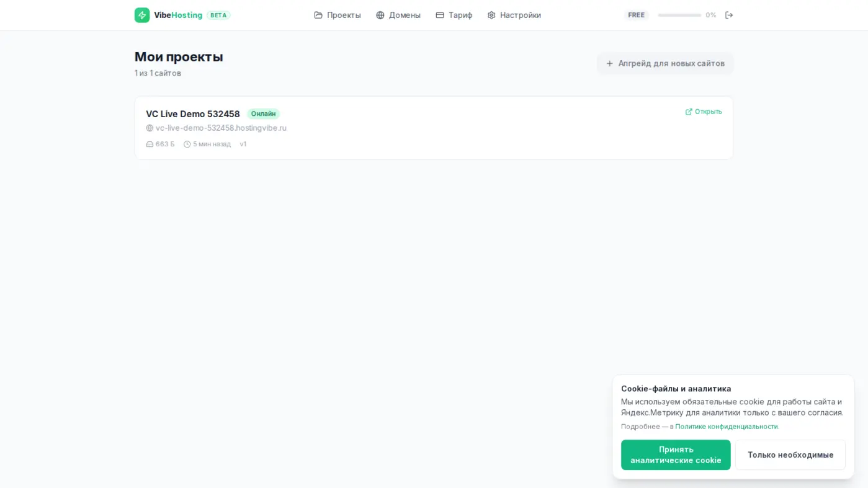
Task: Click the BETA badge
Action: point(218,15)
